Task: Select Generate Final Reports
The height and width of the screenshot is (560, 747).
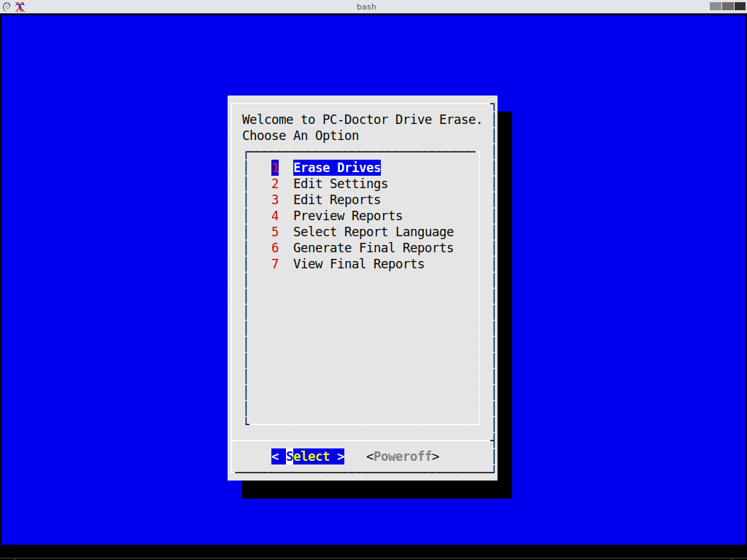Action: (373, 247)
